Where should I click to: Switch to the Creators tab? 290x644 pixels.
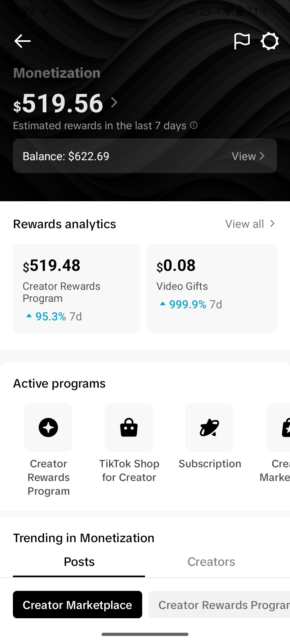(x=211, y=562)
